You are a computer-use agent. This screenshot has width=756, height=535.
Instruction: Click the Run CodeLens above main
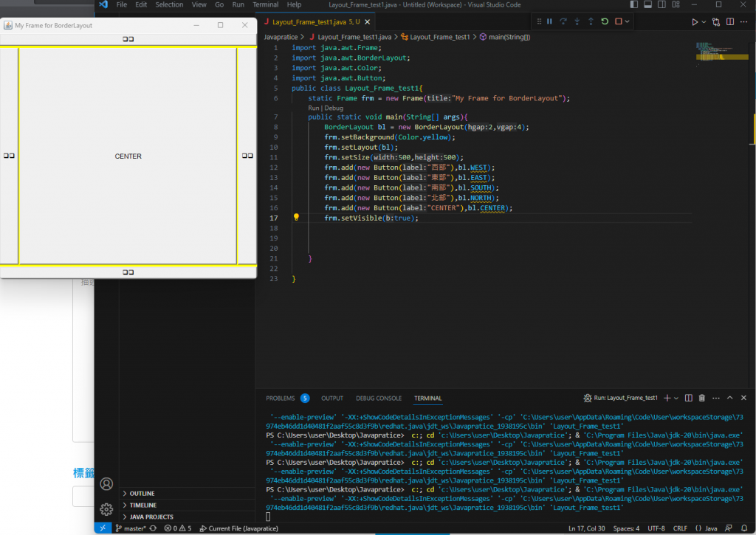[x=313, y=108]
